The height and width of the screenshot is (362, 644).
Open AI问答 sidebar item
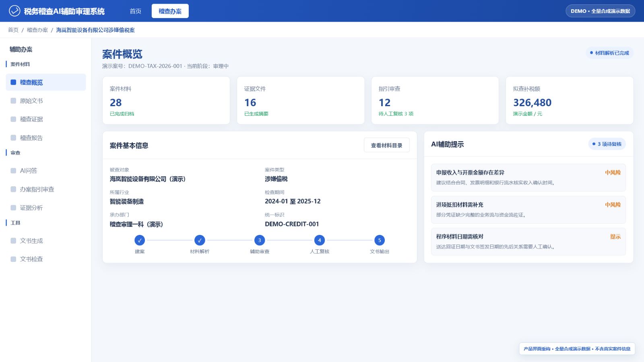[x=46, y=171]
